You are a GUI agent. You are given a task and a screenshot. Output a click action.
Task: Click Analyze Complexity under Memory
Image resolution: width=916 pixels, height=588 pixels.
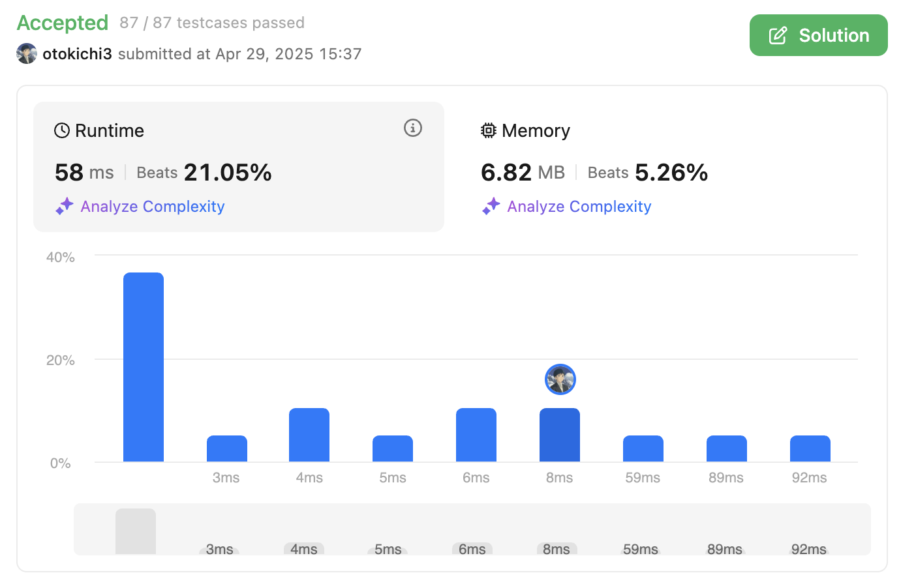tap(579, 207)
